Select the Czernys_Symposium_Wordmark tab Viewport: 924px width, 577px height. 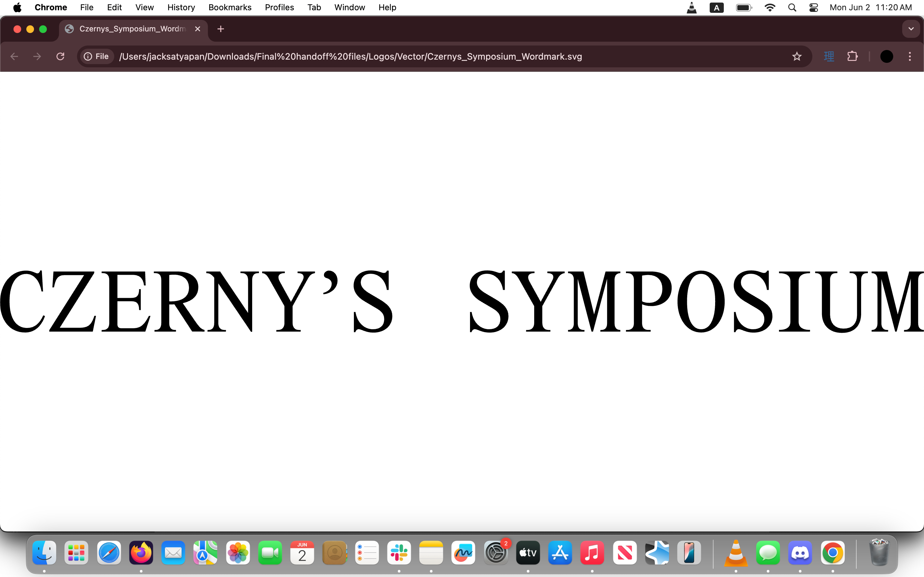[x=132, y=29]
